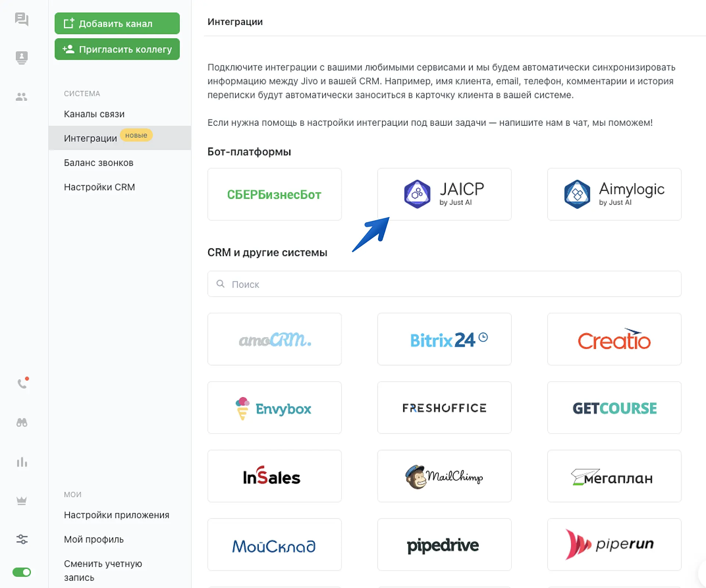706x588 pixels.
Task: Choose the amoCRM integration card
Action: coord(274,339)
